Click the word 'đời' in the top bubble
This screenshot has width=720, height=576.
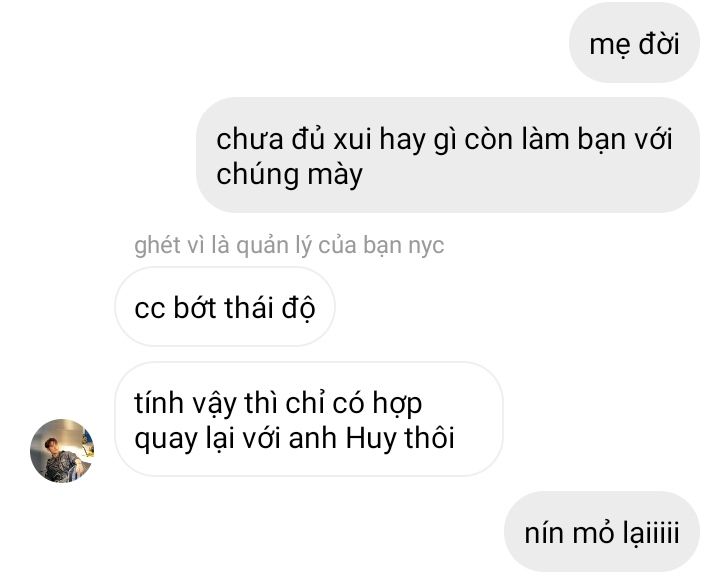pos(659,44)
